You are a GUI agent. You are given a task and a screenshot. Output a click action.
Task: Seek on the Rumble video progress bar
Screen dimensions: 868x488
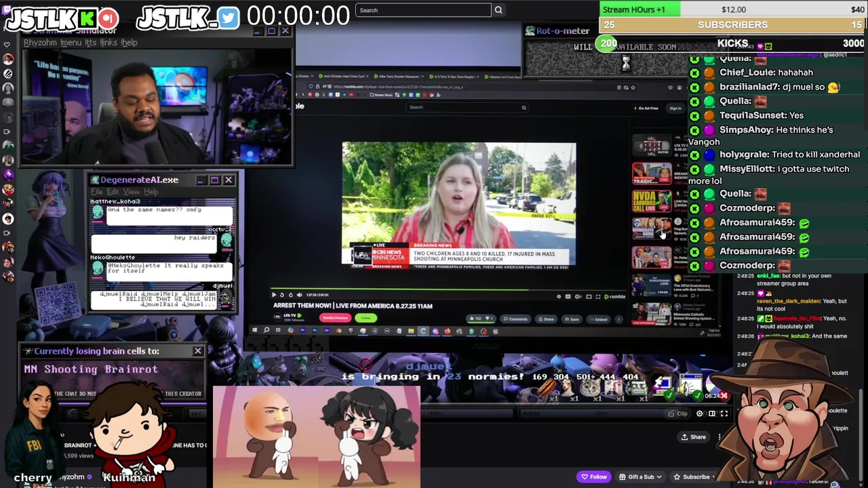coord(448,289)
